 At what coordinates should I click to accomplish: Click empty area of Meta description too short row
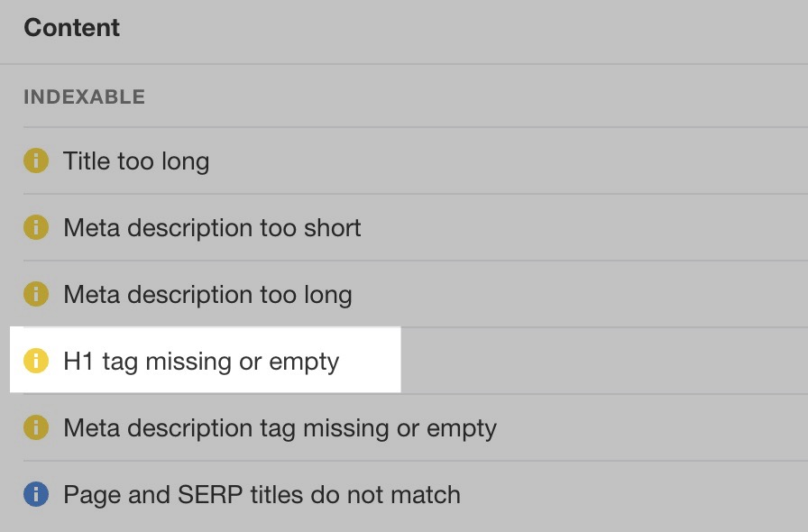(x=583, y=227)
